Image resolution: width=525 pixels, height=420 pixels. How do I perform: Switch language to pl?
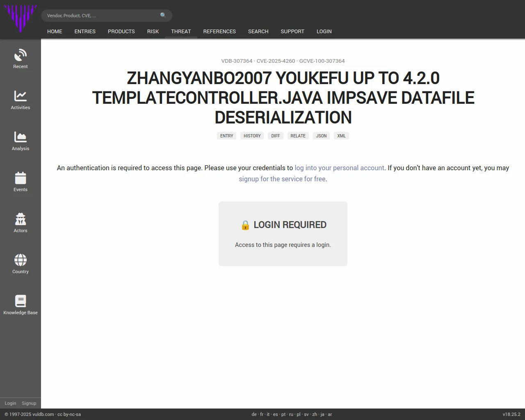click(x=299, y=414)
